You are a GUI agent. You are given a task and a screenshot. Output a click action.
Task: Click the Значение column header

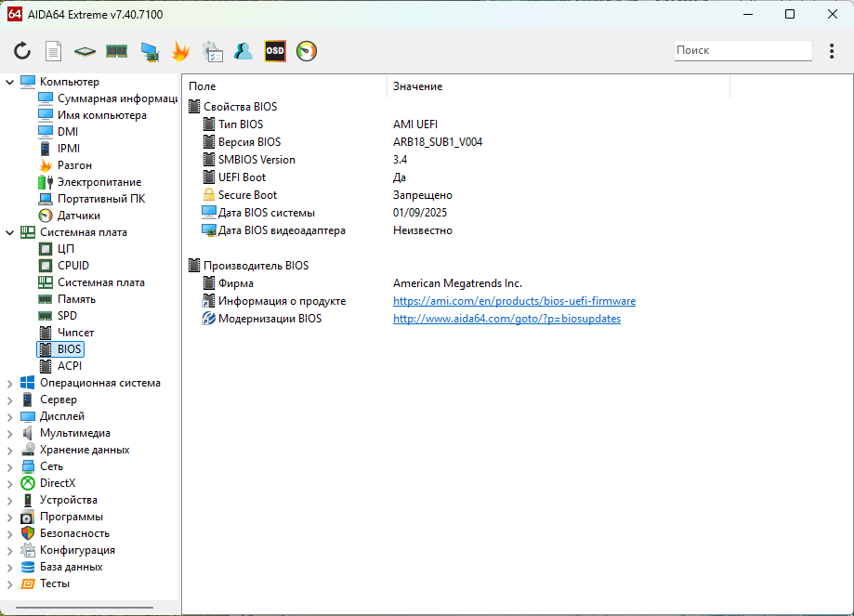coord(417,86)
